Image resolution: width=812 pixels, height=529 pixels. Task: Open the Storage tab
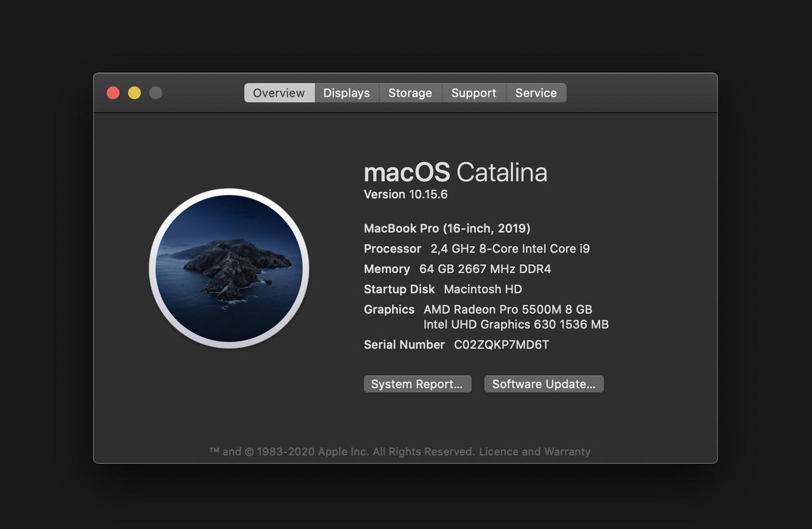410,93
